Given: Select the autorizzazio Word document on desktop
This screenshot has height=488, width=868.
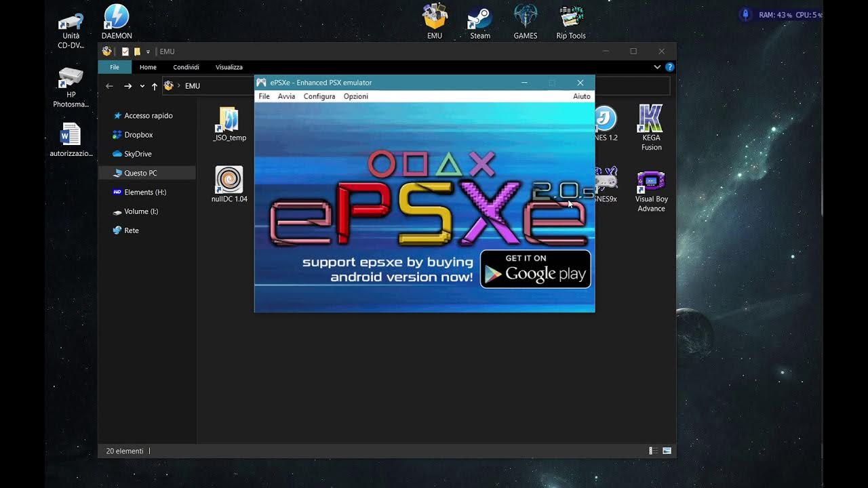Looking at the screenshot, I should click(x=71, y=140).
